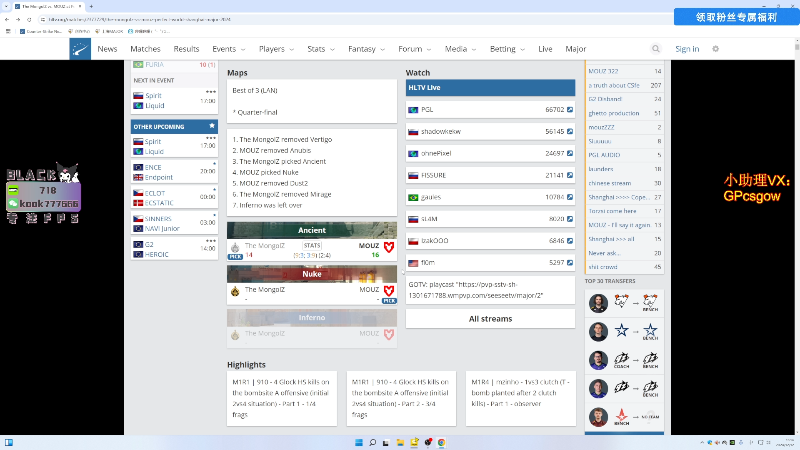Click browser address bar URL

139,19
